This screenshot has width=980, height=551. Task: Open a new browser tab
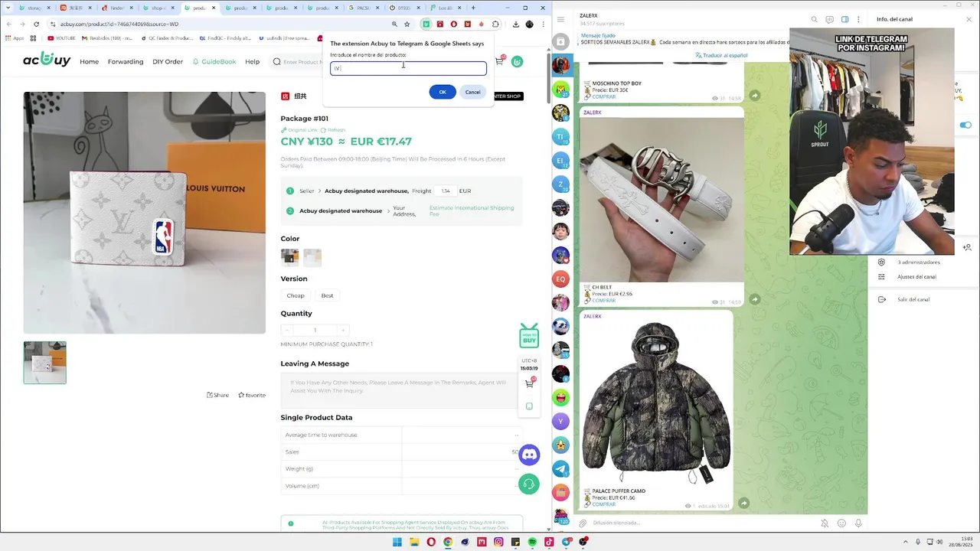pos(473,8)
